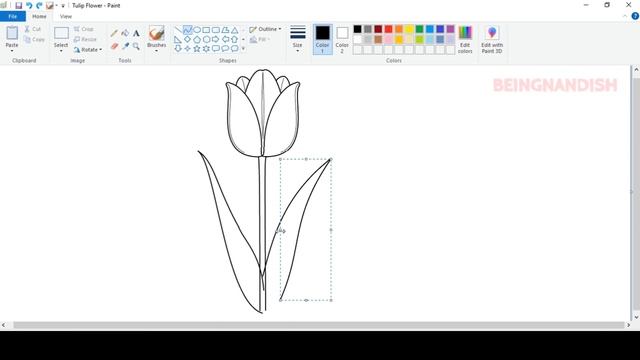Click the top-right selection handle on leaf
640x360 pixels.
click(x=331, y=159)
